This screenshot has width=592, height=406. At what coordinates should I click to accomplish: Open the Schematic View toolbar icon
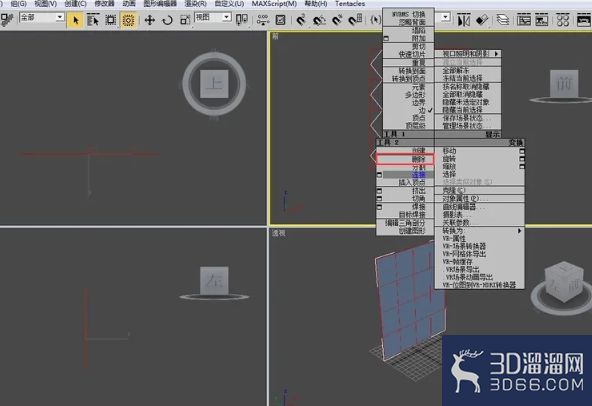point(542,20)
